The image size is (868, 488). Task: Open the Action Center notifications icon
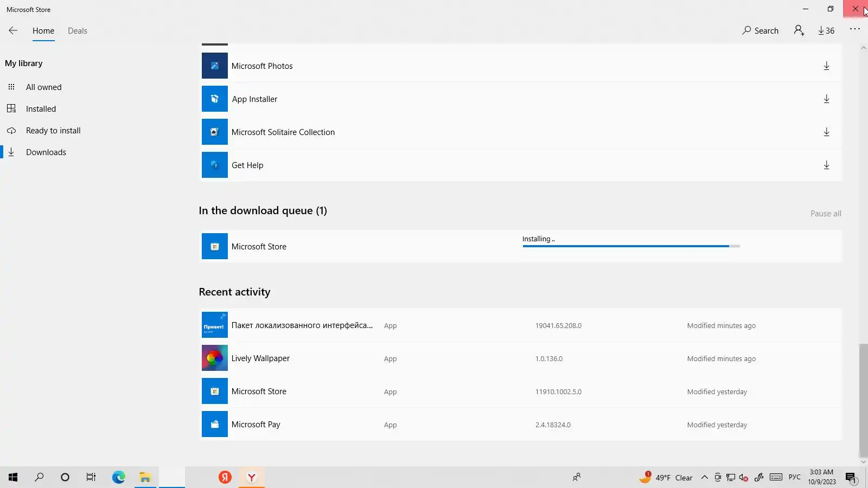coord(851,478)
